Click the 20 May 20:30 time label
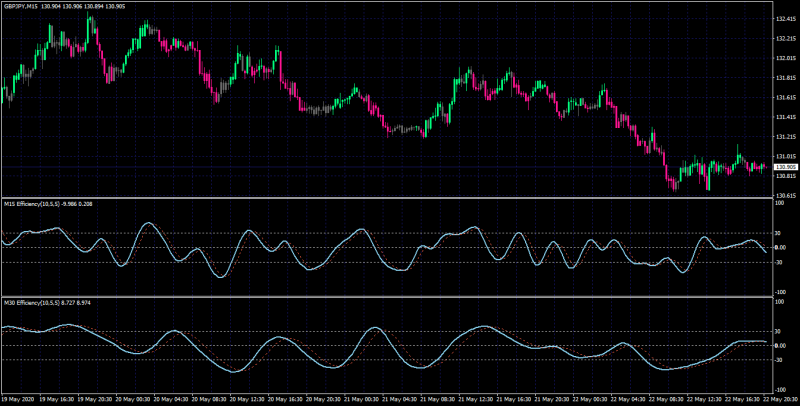Image resolution: width=800 pixels, height=406 pixels. (x=322, y=399)
